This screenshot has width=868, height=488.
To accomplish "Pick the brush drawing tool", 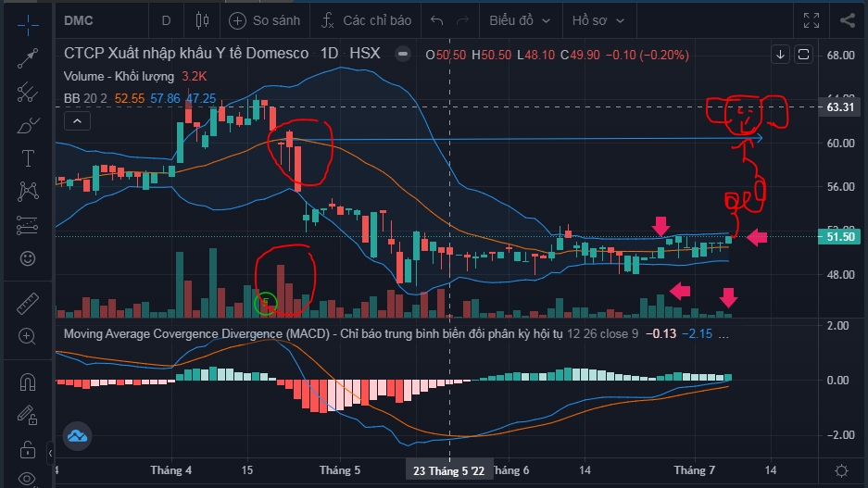I will pyautogui.click(x=28, y=125).
